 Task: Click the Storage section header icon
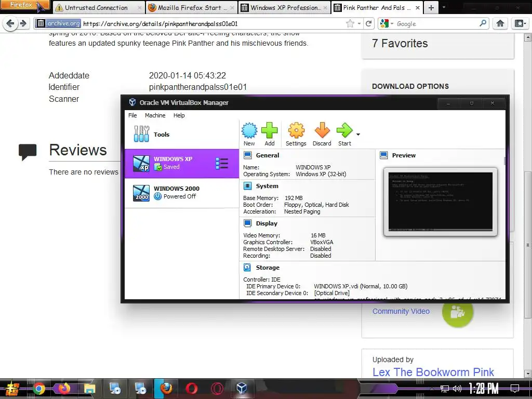247,268
